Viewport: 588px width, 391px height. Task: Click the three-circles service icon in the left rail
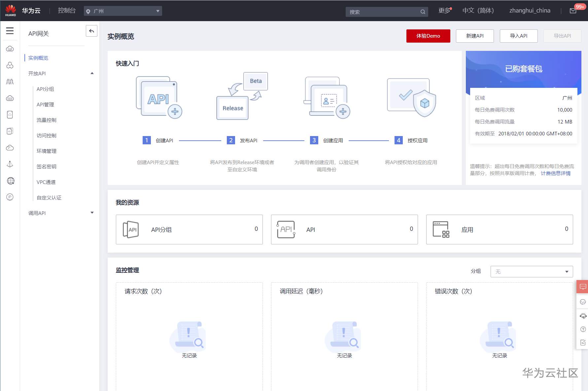(x=10, y=65)
